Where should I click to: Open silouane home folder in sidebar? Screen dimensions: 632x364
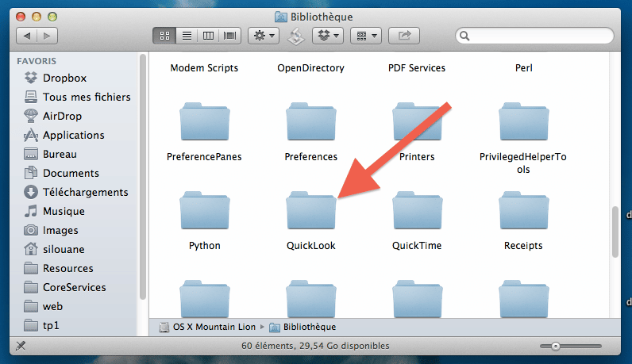pos(54,249)
